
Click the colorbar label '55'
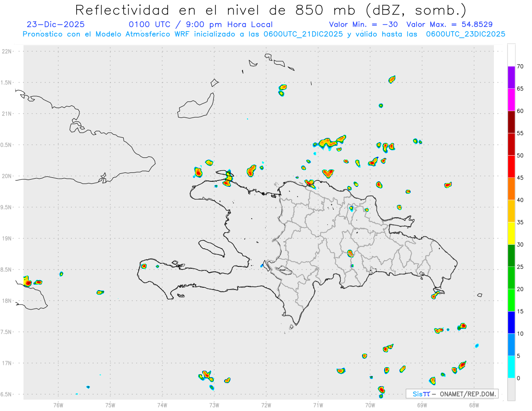(x=520, y=133)
